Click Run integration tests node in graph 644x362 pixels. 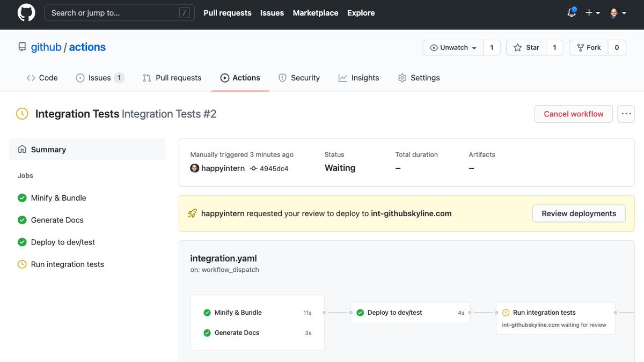[x=555, y=318]
